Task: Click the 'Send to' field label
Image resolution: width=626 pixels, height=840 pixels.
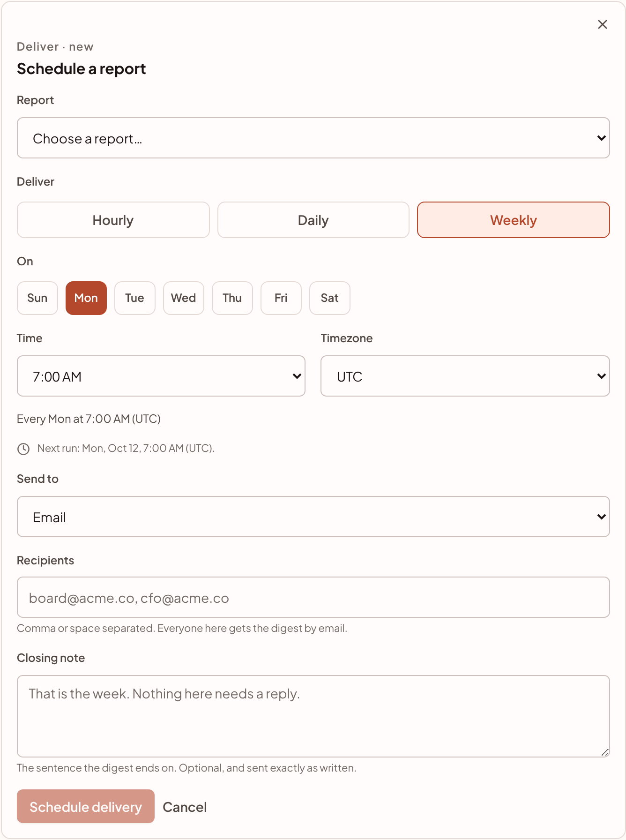Action: coord(37,479)
